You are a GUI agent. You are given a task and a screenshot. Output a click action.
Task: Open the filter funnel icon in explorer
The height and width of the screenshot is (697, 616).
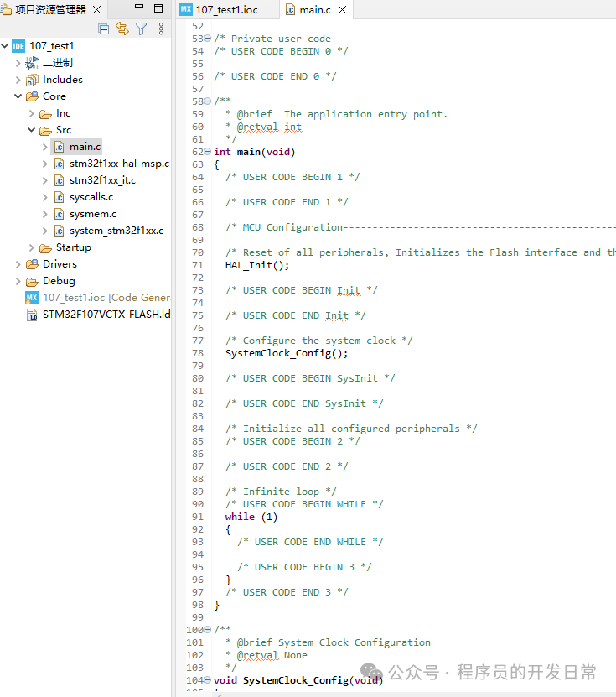point(142,29)
